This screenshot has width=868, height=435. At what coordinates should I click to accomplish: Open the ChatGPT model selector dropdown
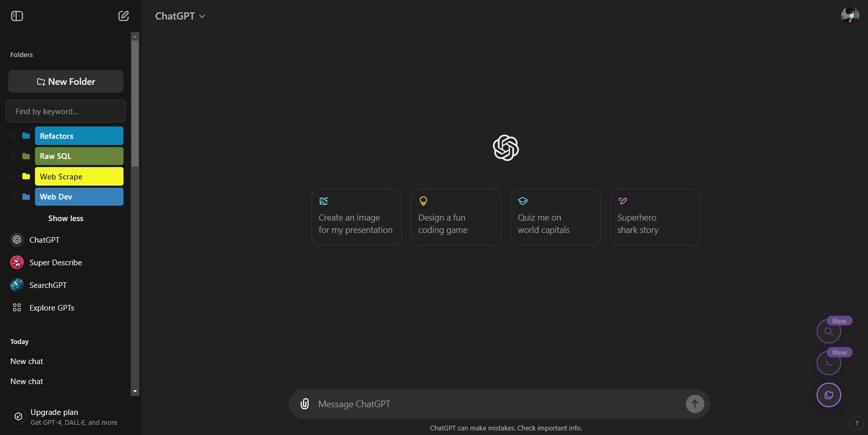180,16
